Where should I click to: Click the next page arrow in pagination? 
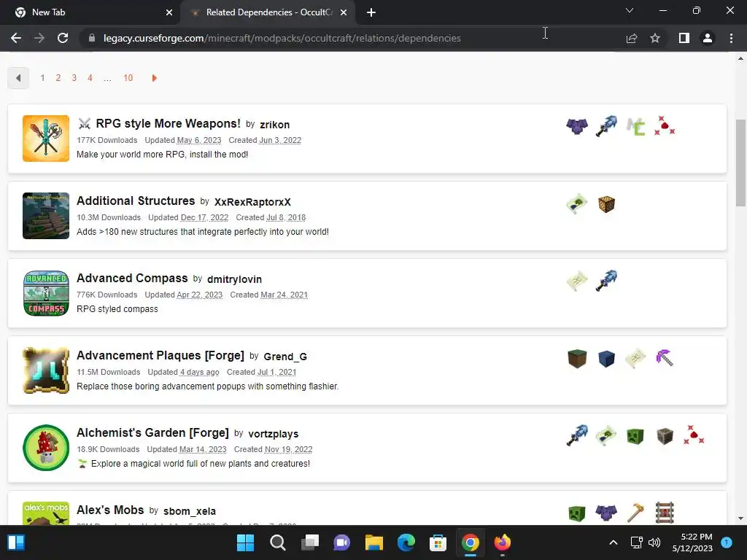(154, 78)
